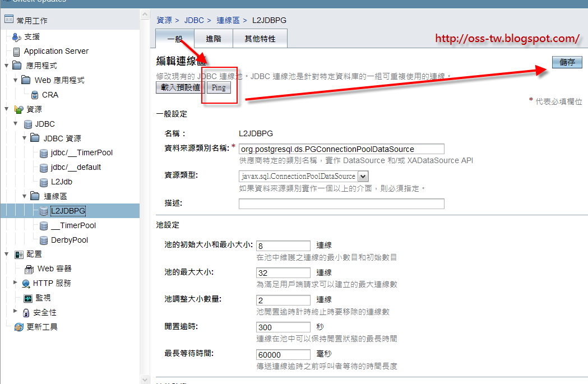Image resolution: width=588 pixels, height=384 pixels.
Task: Click the Application Server icon
Action: [x=16, y=52]
